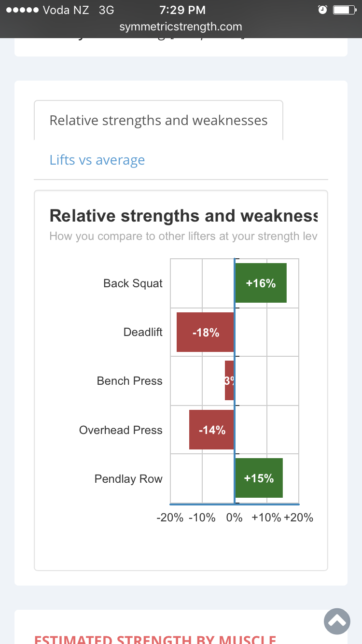Tap the Deadlift axis label
Screen dimensions: 362x644
[143, 332]
